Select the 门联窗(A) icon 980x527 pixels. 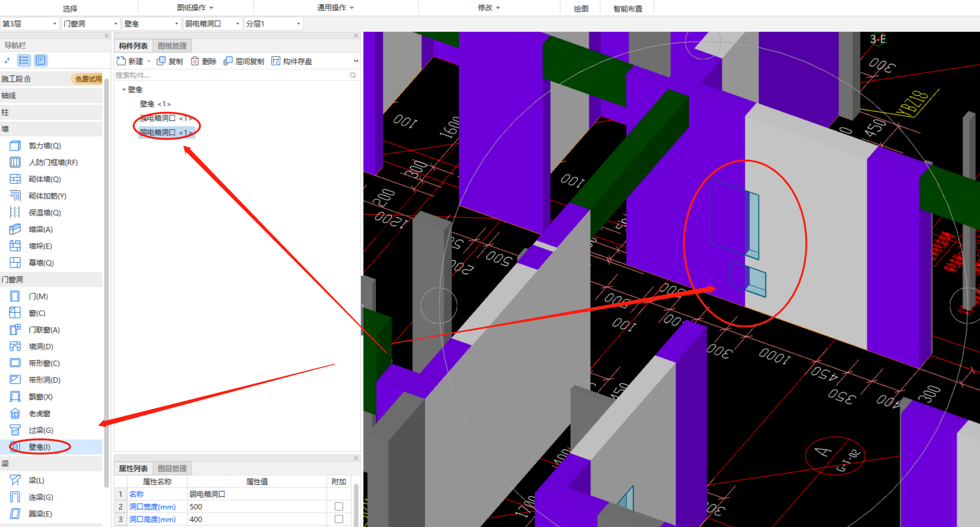tap(15, 330)
